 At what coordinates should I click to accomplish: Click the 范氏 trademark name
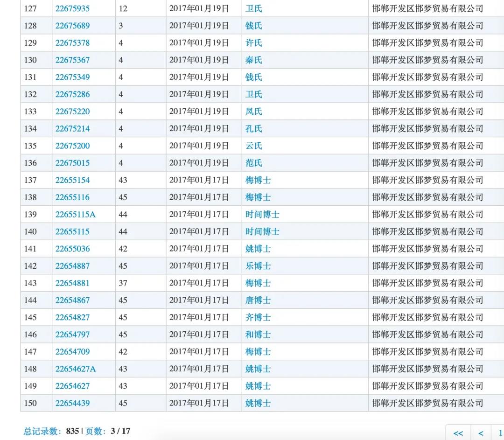(254, 163)
